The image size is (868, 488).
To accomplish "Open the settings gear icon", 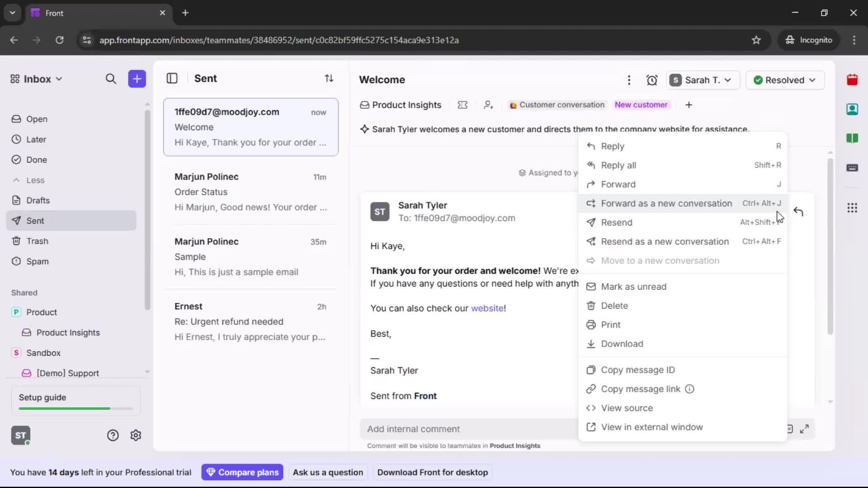I will click(x=136, y=435).
